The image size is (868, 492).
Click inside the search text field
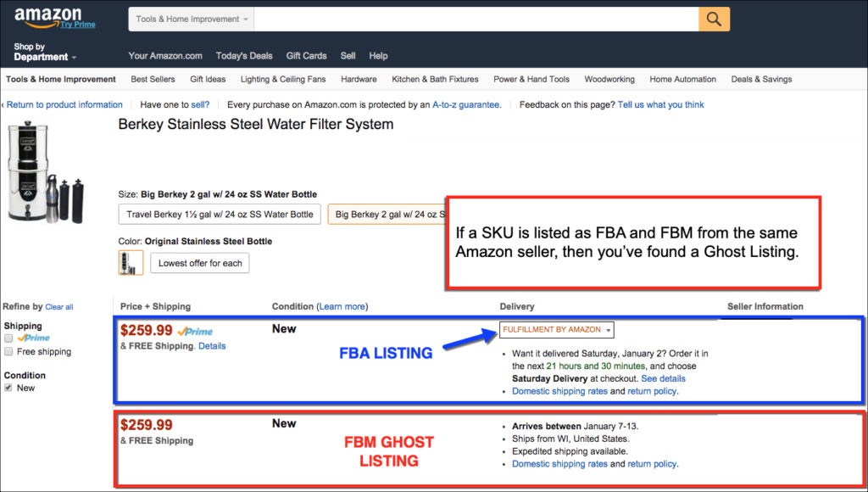point(476,20)
